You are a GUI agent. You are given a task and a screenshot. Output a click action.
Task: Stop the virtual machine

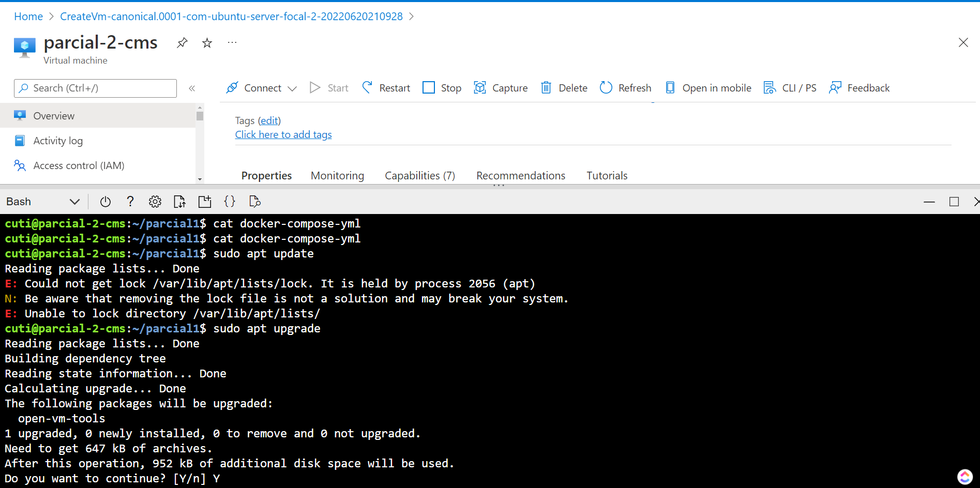coord(442,88)
